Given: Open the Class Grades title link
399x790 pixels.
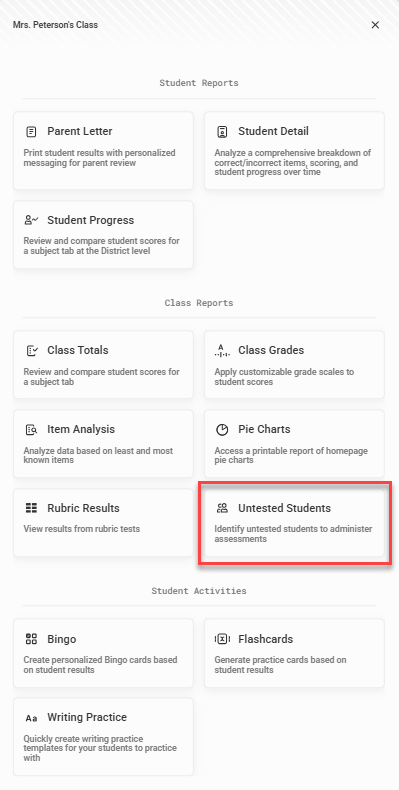Looking at the screenshot, I should point(271,350).
